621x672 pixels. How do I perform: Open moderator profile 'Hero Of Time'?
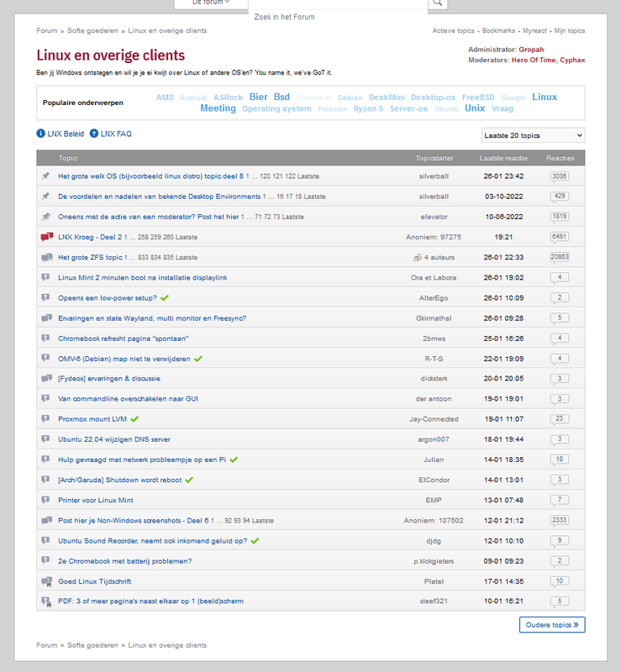[534, 60]
